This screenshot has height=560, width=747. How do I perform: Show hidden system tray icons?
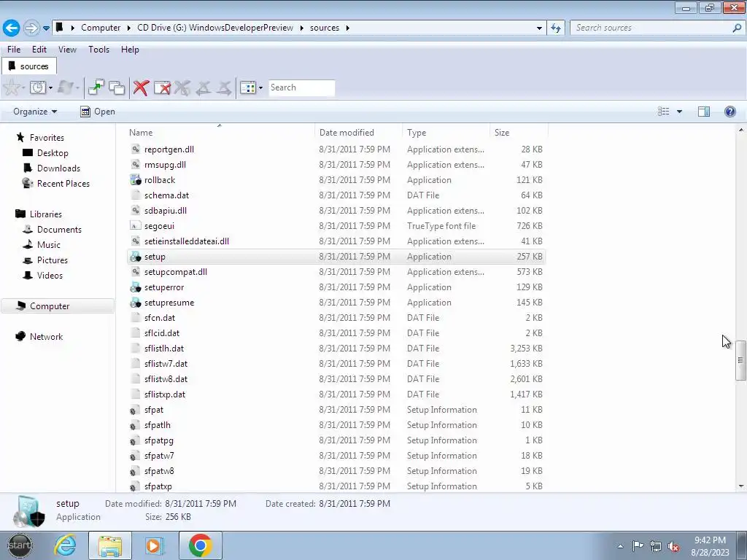click(620, 546)
